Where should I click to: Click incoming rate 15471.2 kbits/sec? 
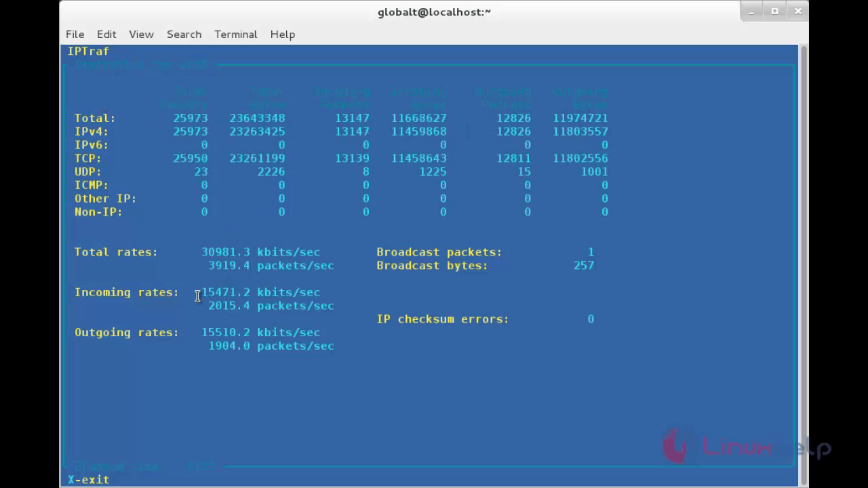coord(260,292)
